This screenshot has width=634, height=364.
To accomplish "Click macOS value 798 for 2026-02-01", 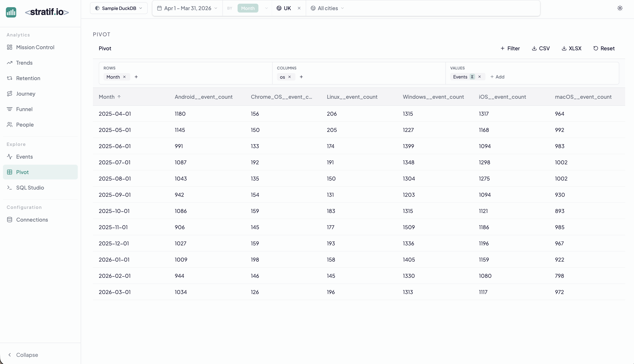I will pyautogui.click(x=560, y=276).
